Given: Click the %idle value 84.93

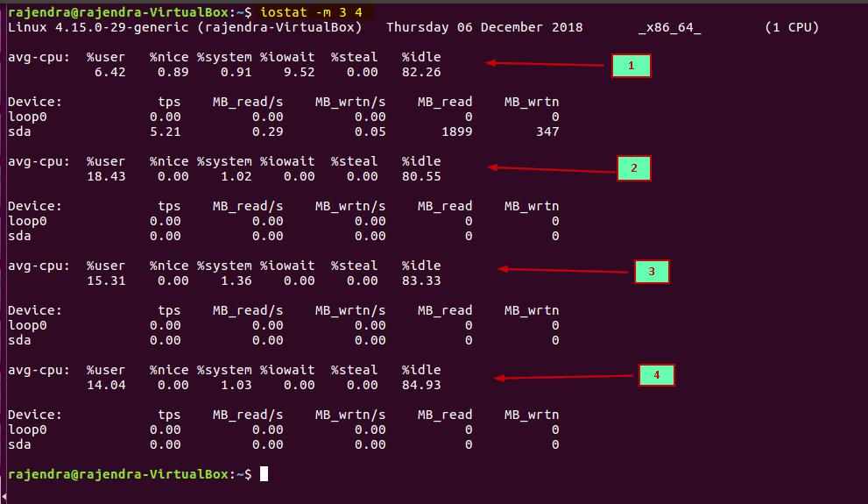Looking at the screenshot, I should [x=421, y=385].
